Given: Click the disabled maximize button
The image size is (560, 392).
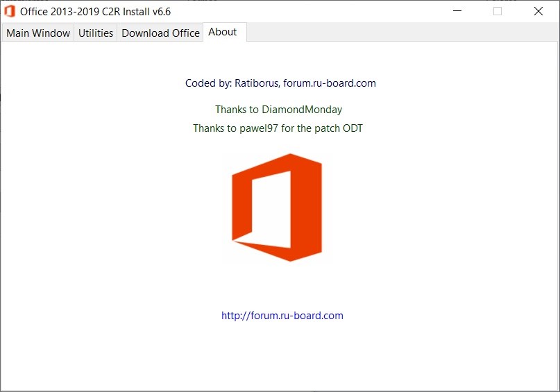Looking at the screenshot, I should click(498, 11).
